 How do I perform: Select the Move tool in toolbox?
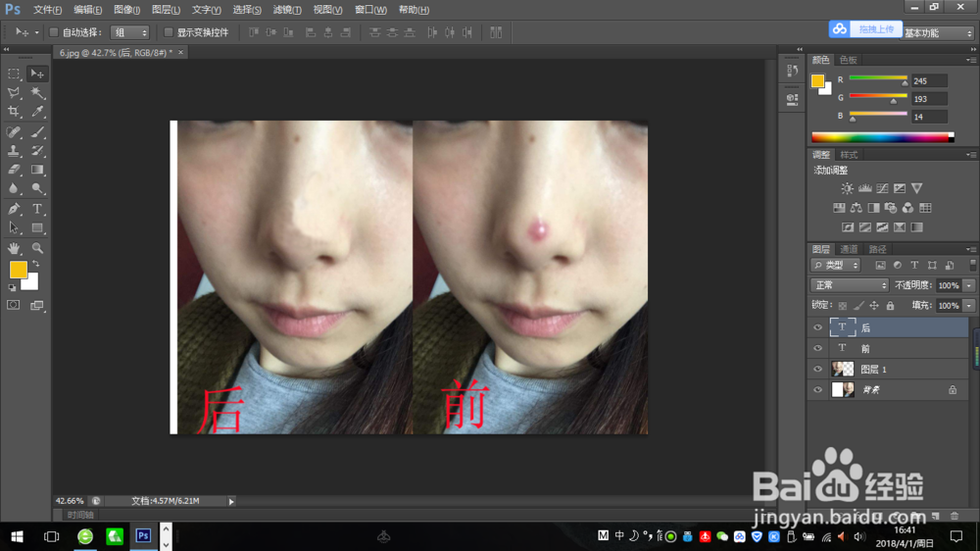pos(37,74)
